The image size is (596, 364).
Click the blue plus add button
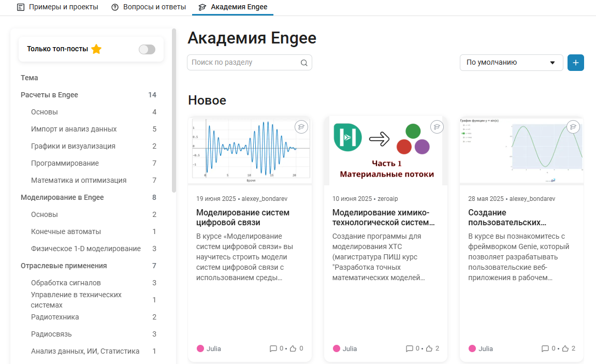click(x=575, y=62)
